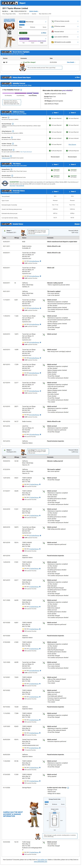The image size is (82, 868).
Task: Open the Airbag Deployment info tooltip icon
Action: (13, 131)
